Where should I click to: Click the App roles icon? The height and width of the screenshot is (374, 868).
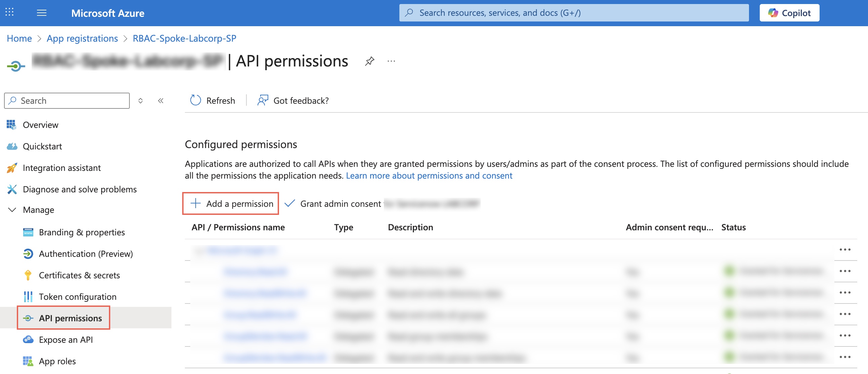28,361
